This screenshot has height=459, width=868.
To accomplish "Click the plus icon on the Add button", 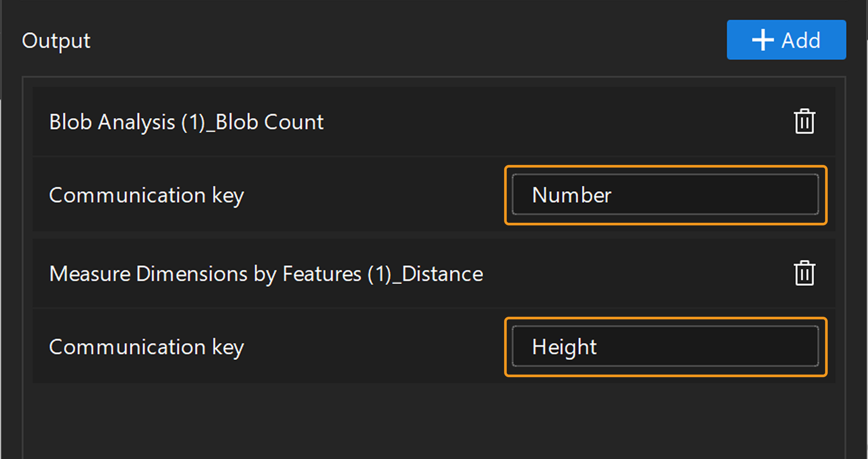I will coord(763,40).
